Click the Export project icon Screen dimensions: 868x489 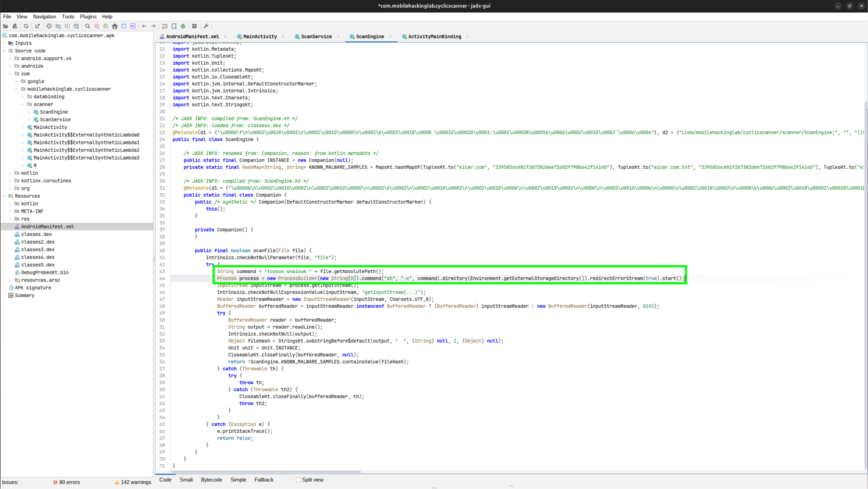point(38,26)
